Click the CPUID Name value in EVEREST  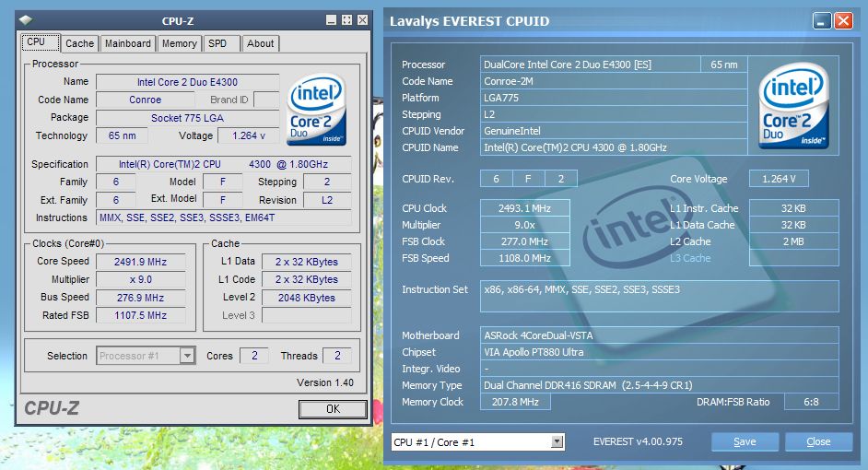[x=614, y=147]
